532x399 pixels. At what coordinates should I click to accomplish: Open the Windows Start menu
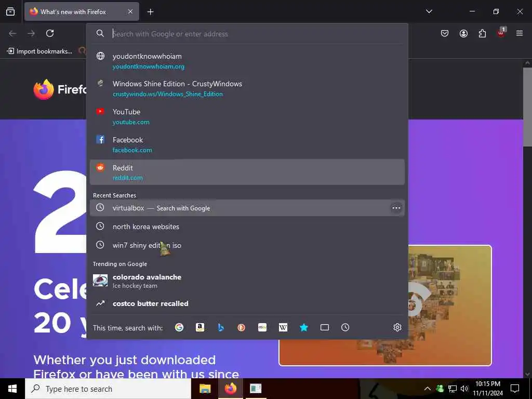12,389
